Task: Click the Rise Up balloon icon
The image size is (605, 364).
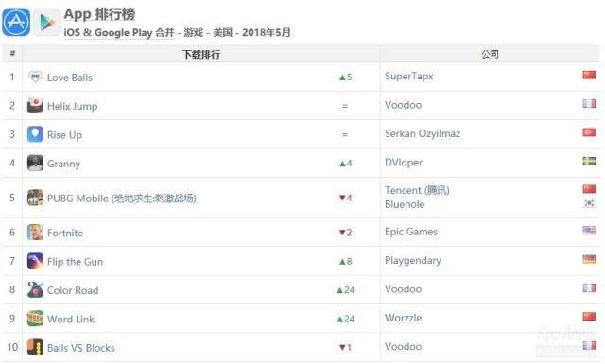Action: [x=35, y=134]
